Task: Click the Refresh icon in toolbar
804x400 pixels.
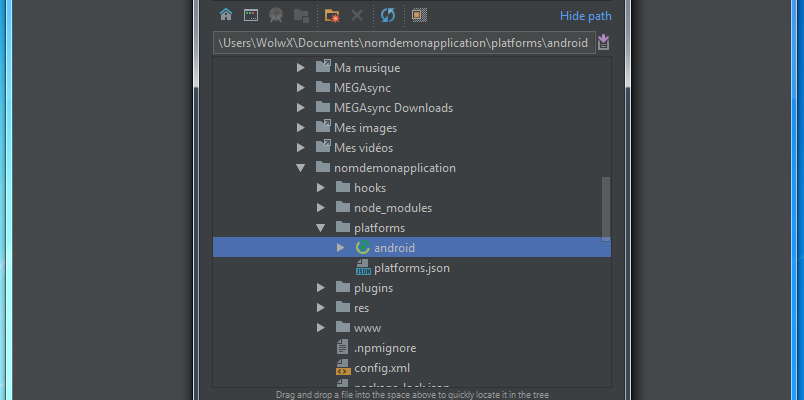Action: tap(387, 15)
